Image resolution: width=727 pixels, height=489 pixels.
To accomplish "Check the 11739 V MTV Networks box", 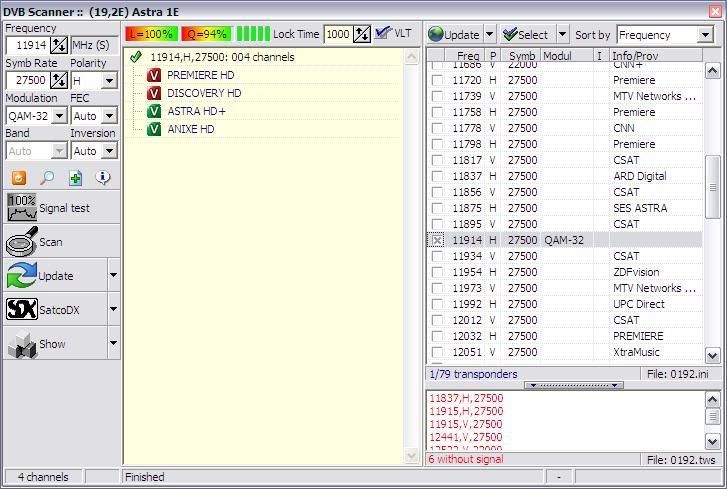I will pyautogui.click(x=437, y=96).
